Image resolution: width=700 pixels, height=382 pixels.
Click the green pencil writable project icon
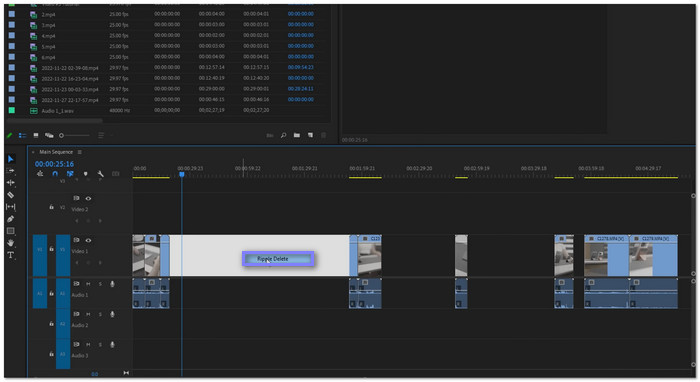[x=9, y=135]
